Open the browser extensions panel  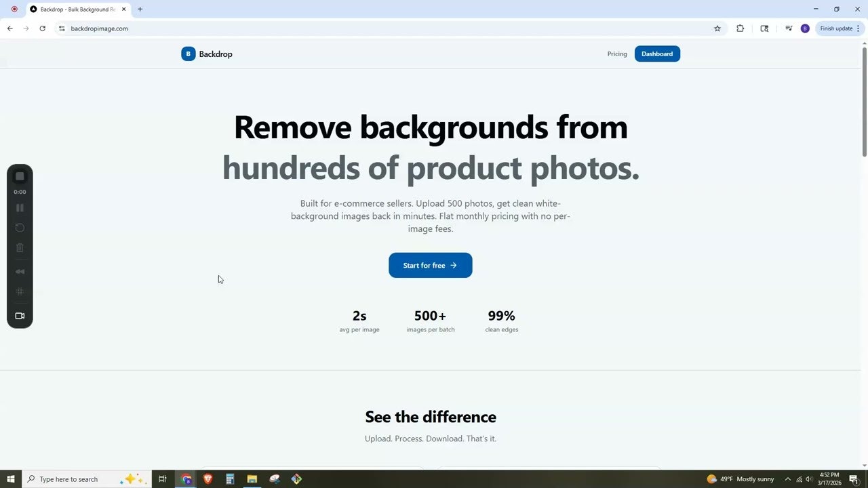(741, 28)
